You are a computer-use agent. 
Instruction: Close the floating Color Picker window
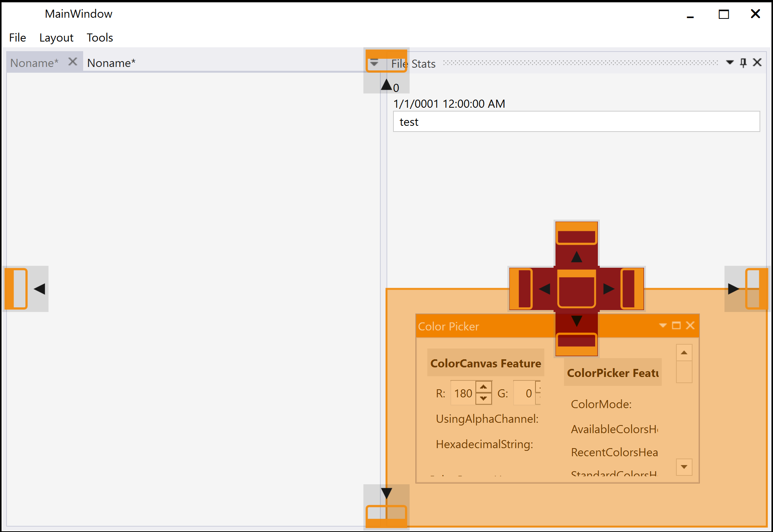coord(690,326)
